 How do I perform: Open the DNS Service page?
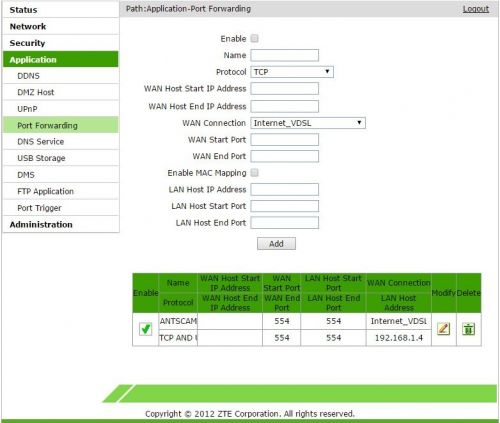pyautogui.click(x=61, y=141)
